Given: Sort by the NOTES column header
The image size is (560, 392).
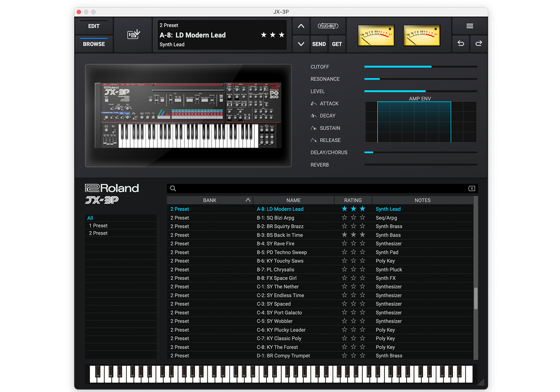Looking at the screenshot, I should pos(423,200).
